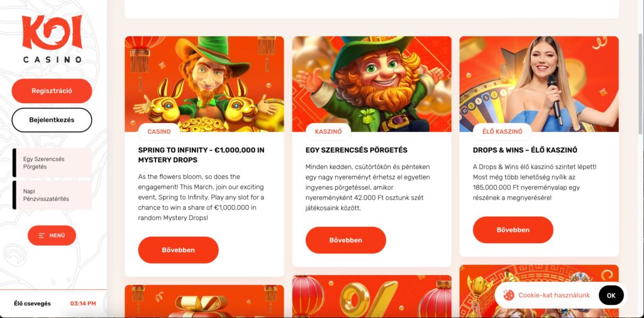The height and width of the screenshot is (318, 644).
Task: Click the Cookie-kat használunk text link
Action: click(x=554, y=295)
